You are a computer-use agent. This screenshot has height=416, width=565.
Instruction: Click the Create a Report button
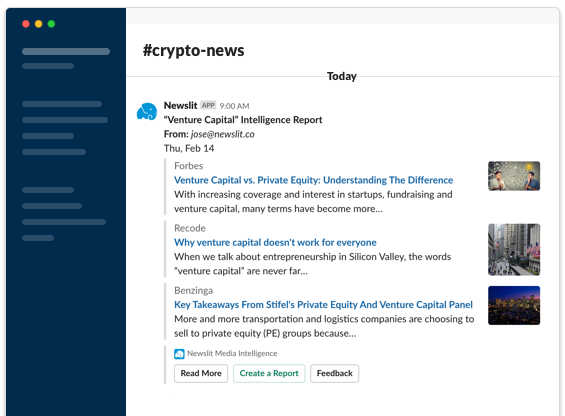coord(269,373)
